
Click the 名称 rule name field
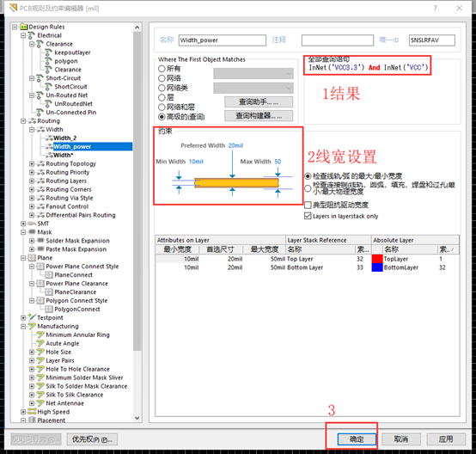[x=223, y=40]
